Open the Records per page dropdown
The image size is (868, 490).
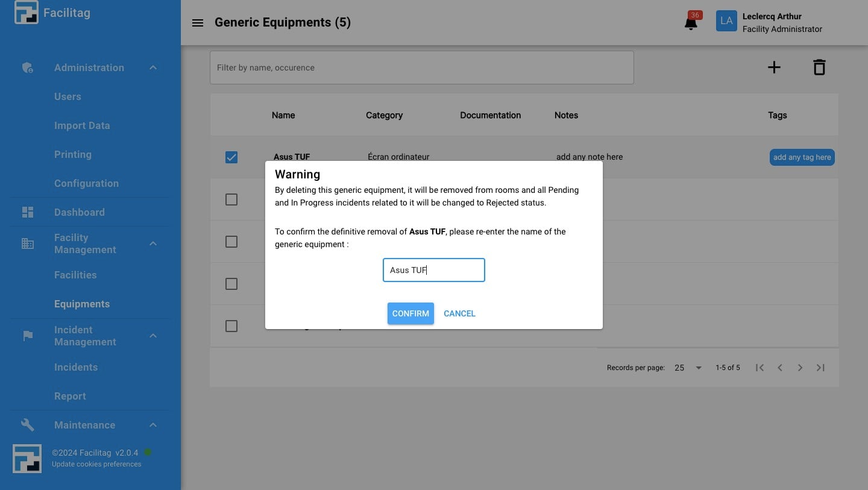coord(687,367)
